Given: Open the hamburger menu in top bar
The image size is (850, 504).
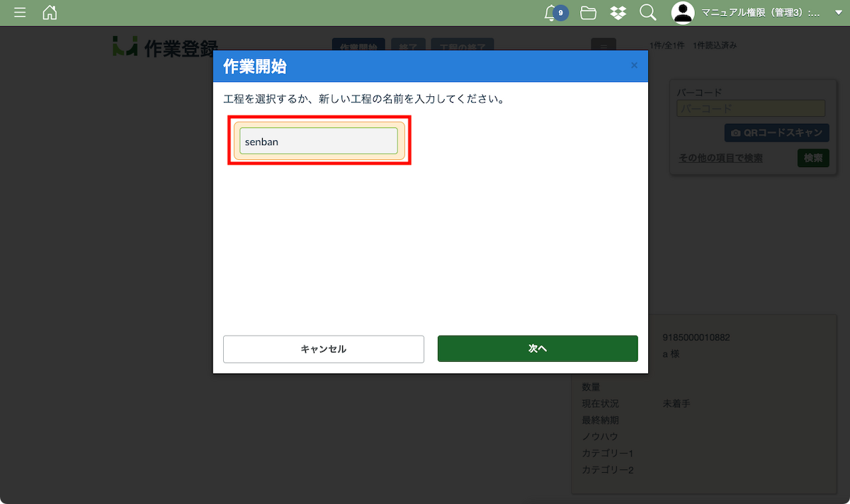Looking at the screenshot, I should [20, 13].
